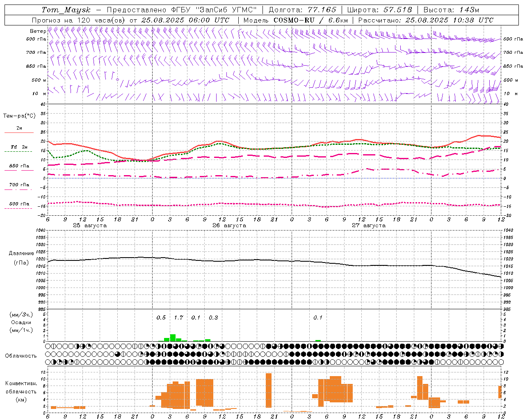
Task: Click the station name Tom_Maysk in the header
Action: [x=66, y=10]
